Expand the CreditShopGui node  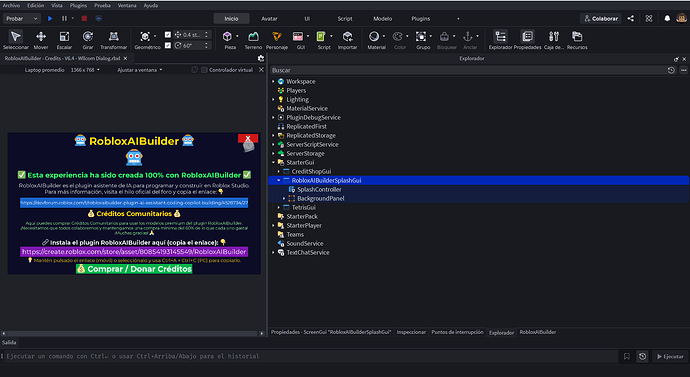[279, 172]
